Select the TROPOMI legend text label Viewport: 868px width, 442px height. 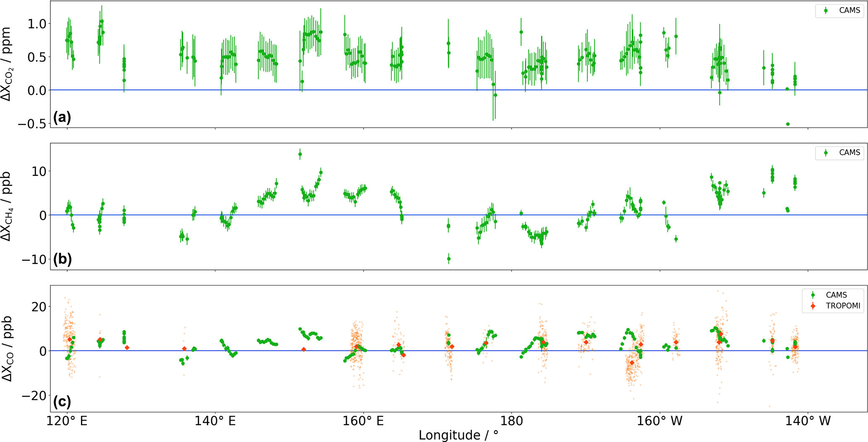point(843,306)
